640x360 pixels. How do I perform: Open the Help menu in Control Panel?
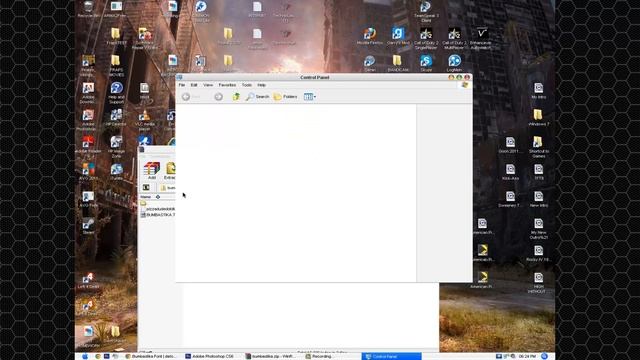262,85
